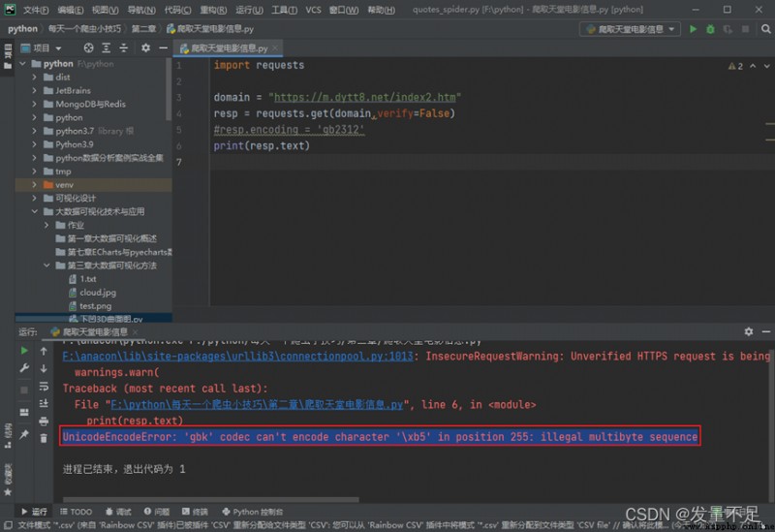
Task: Click the URL string on line 3
Action: [365, 98]
